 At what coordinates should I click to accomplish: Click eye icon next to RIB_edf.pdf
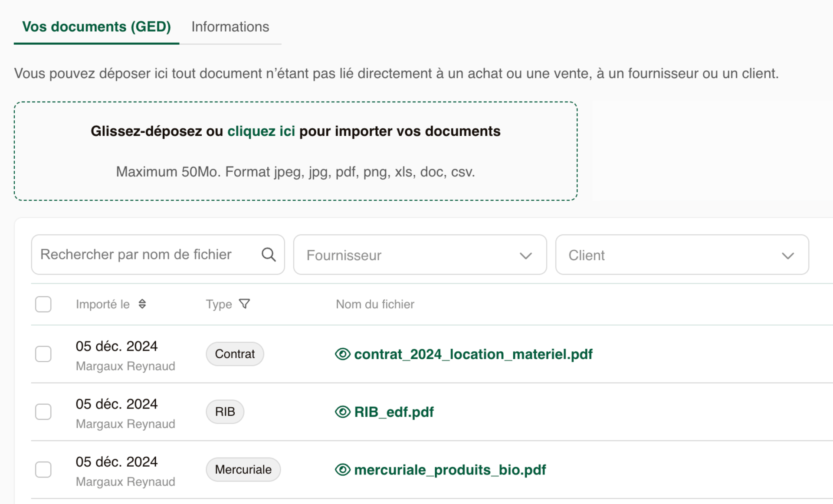coord(342,412)
